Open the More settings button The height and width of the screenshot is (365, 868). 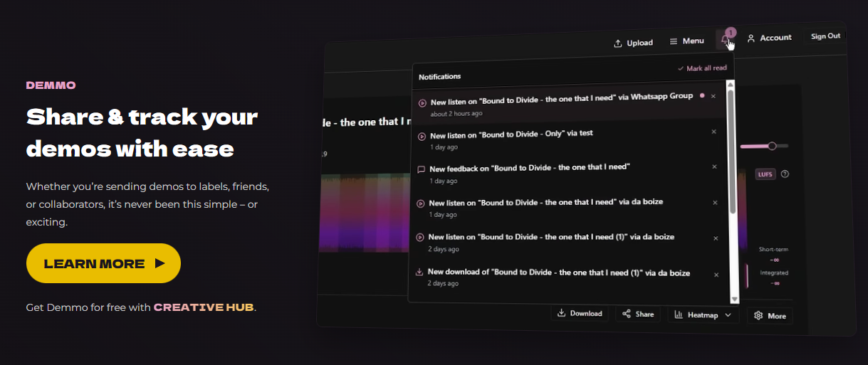[x=770, y=316]
